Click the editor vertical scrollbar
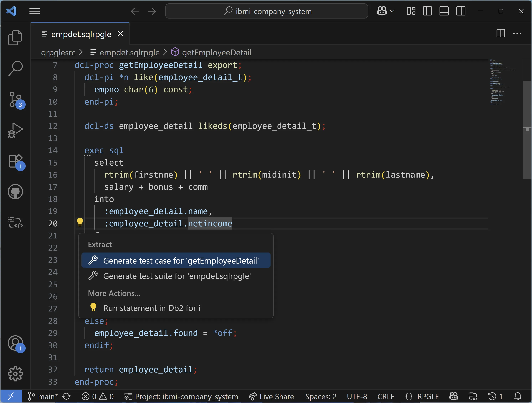 click(527, 130)
